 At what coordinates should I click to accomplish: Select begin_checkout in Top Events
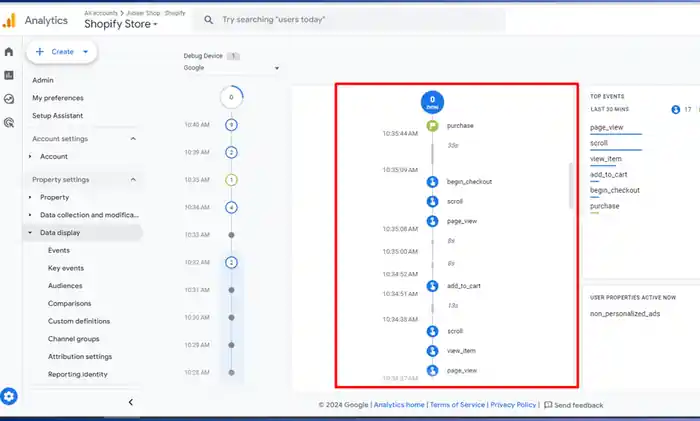point(615,191)
